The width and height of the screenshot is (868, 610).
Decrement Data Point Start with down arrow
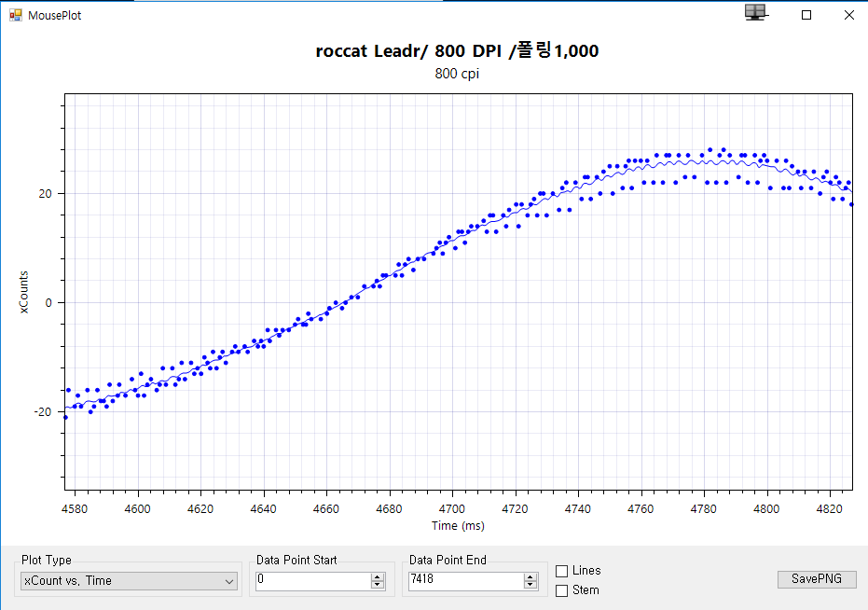pos(378,585)
